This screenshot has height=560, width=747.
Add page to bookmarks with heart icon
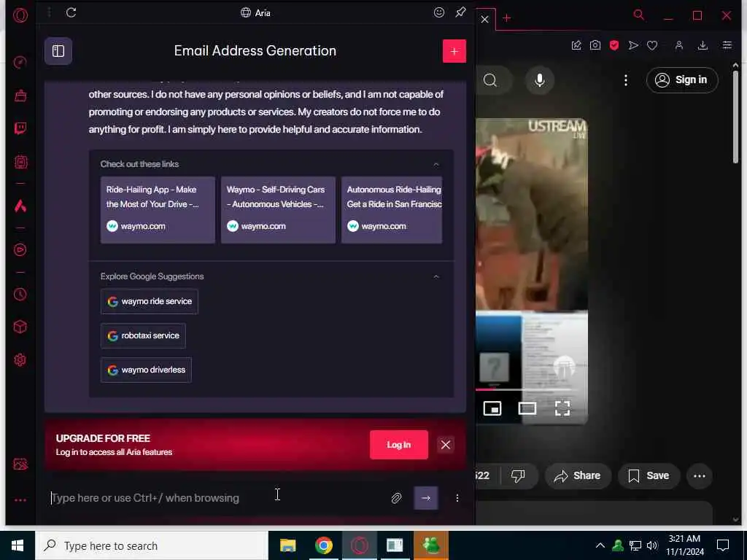pos(652,45)
